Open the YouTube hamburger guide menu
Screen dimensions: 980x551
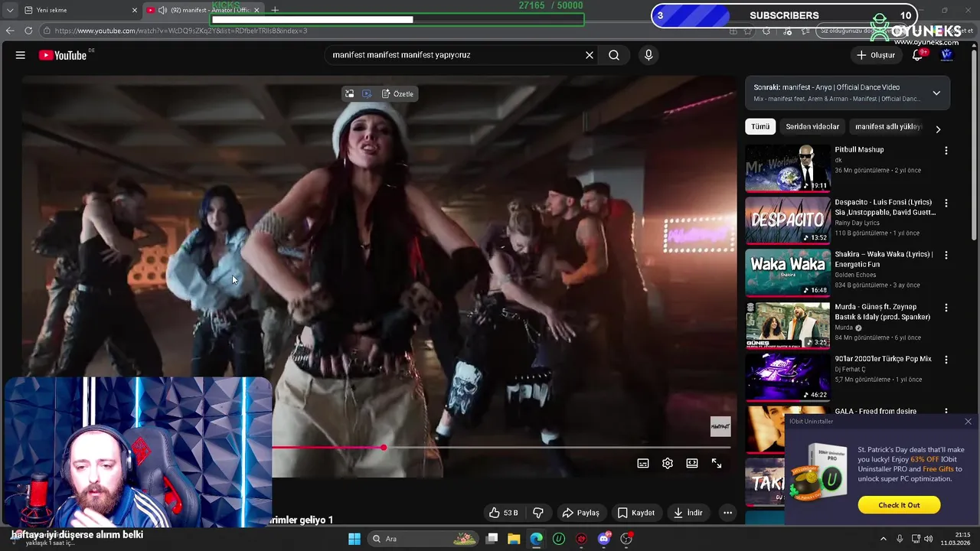[21, 55]
